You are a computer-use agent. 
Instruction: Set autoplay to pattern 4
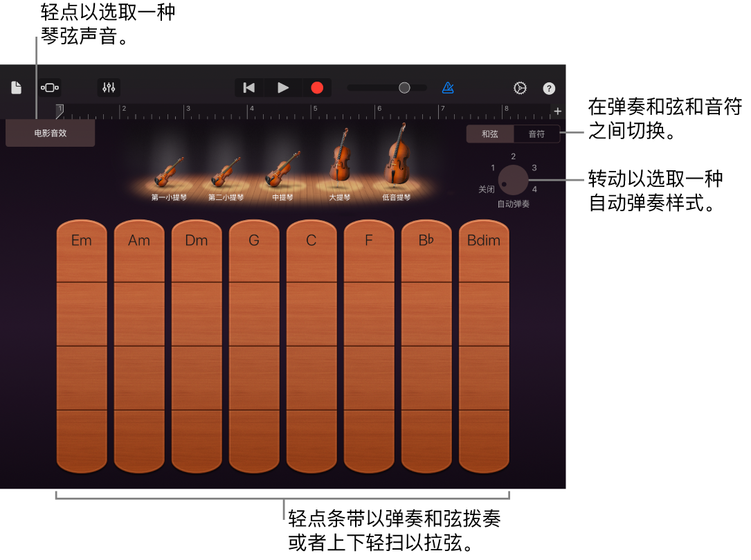534,189
